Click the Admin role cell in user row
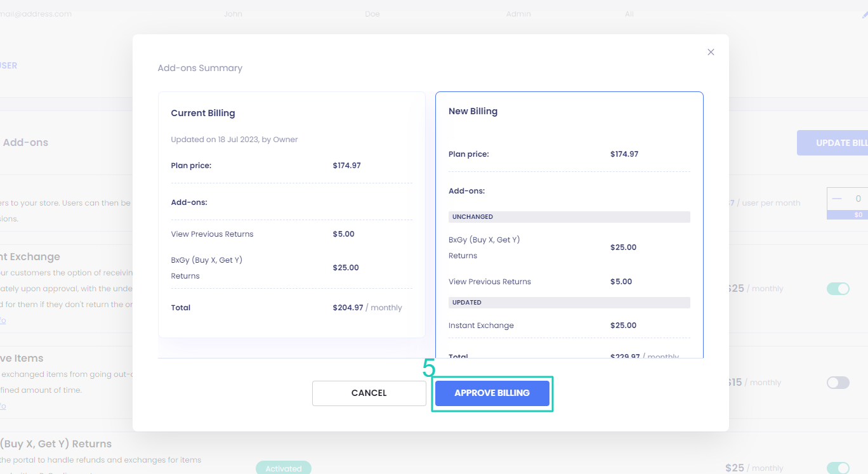Image resolution: width=868 pixels, height=474 pixels. pyautogui.click(x=518, y=14)
